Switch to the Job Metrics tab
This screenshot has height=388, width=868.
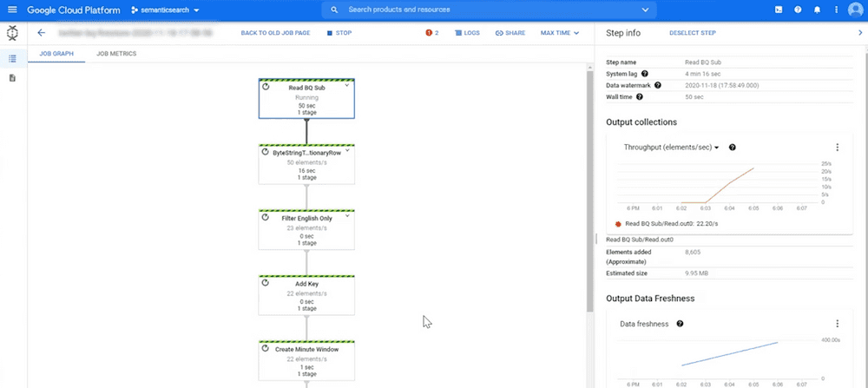116,54
